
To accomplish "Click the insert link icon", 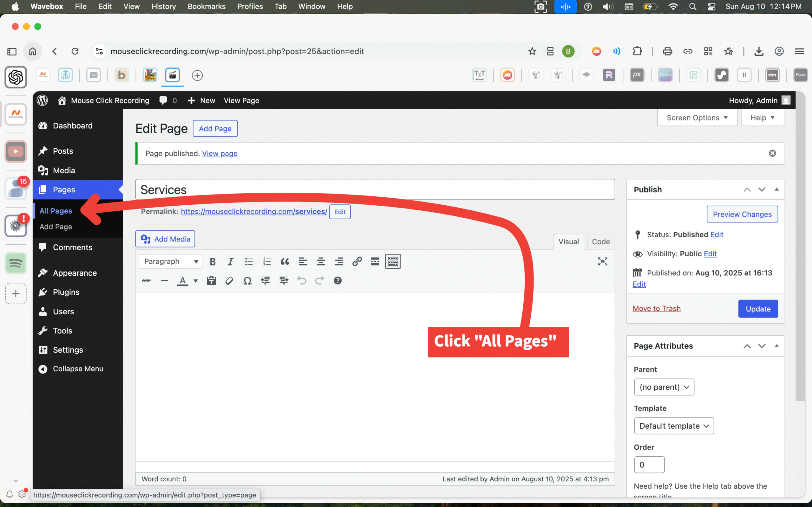I will (x=357, y=261).
